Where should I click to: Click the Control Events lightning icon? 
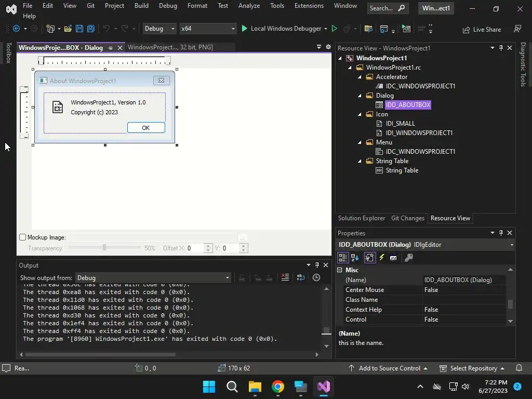point(382,258)
